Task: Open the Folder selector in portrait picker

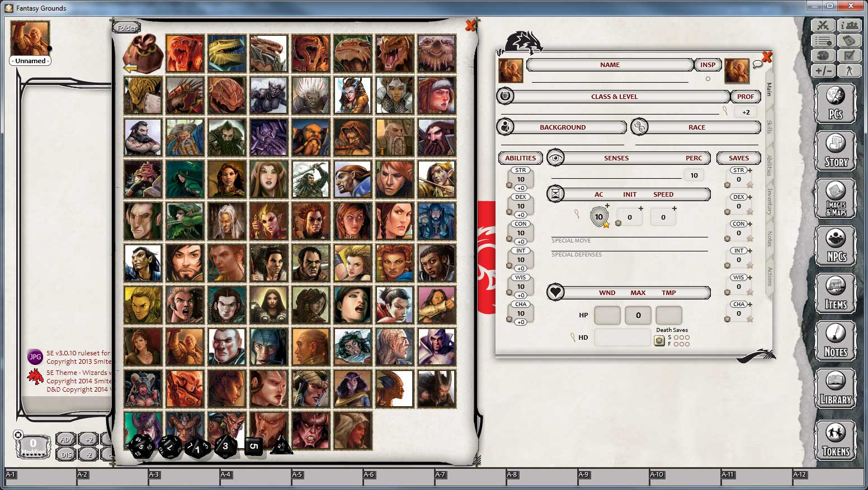Action: tap(126, 27)
